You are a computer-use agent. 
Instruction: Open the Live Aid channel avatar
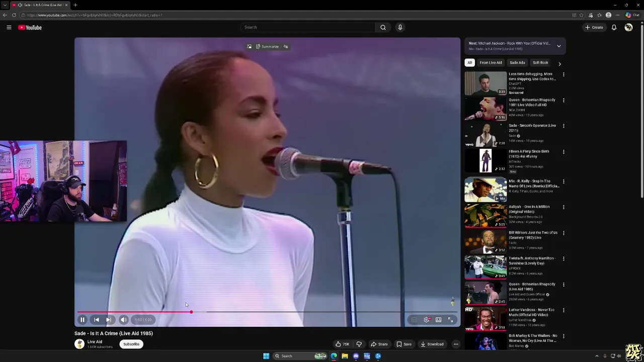point(79,344)
